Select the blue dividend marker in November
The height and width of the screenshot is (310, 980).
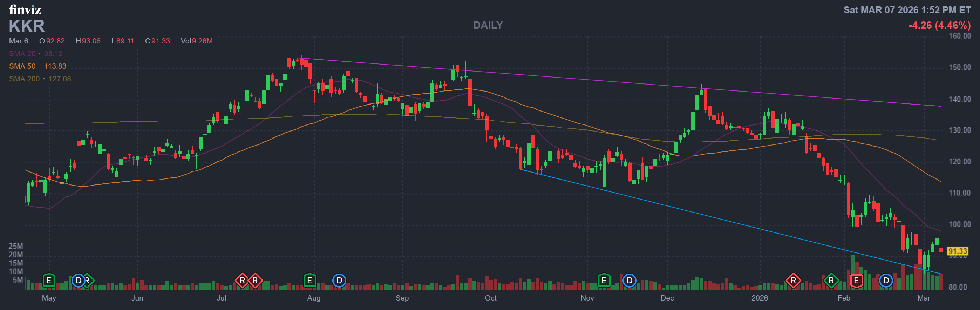(x=629, y=281)
